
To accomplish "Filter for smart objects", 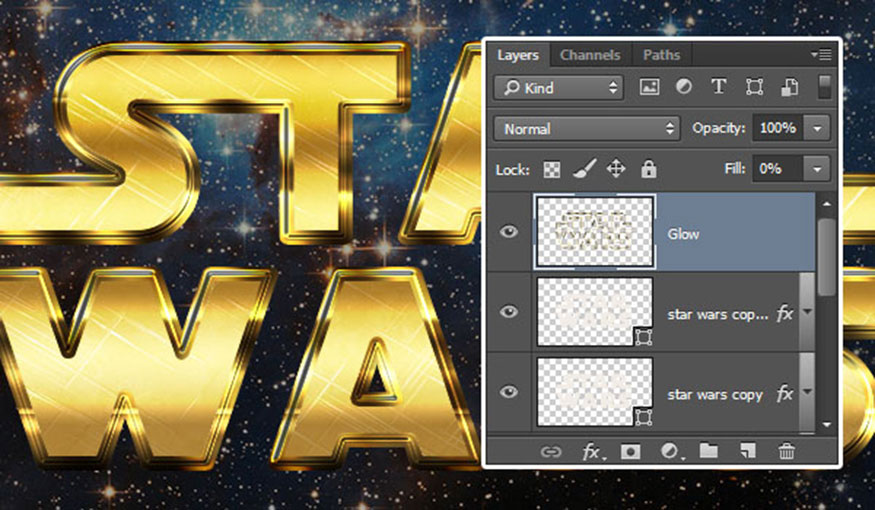I will [x=789, y=87].
